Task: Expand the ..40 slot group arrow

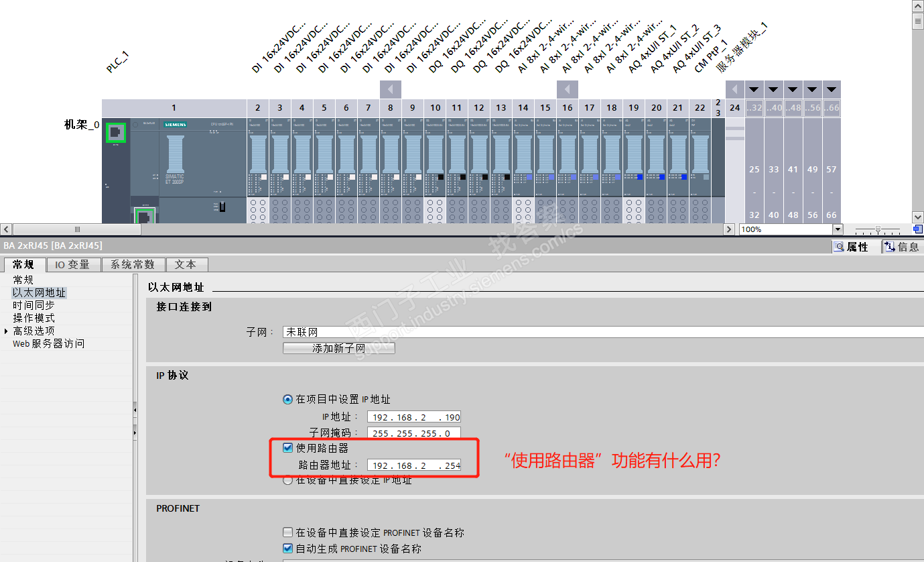Action: point(774,89)
